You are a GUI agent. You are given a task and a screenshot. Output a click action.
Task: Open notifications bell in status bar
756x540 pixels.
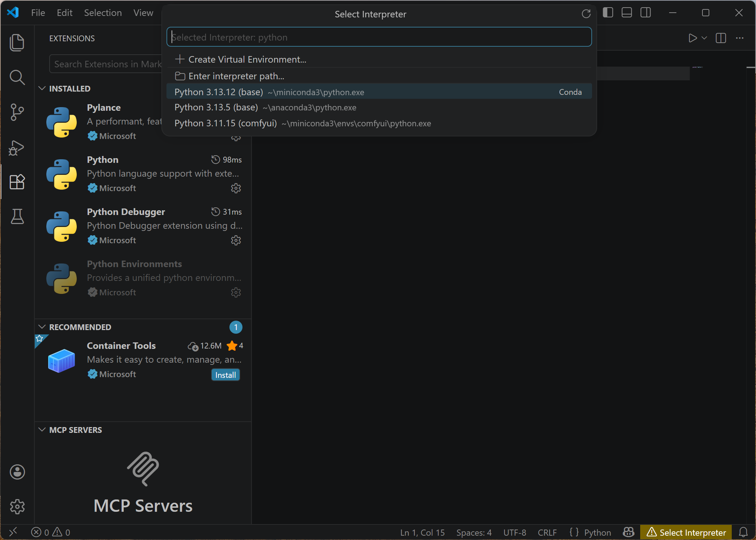(743, 532)
